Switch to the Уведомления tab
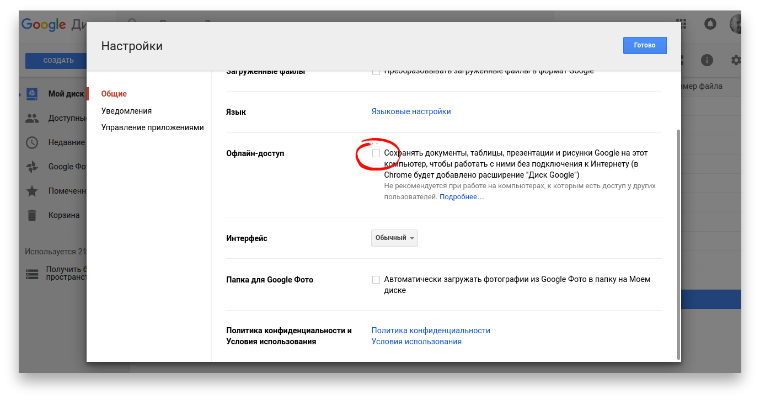This screenshot has height=400, width=760. 127,111
